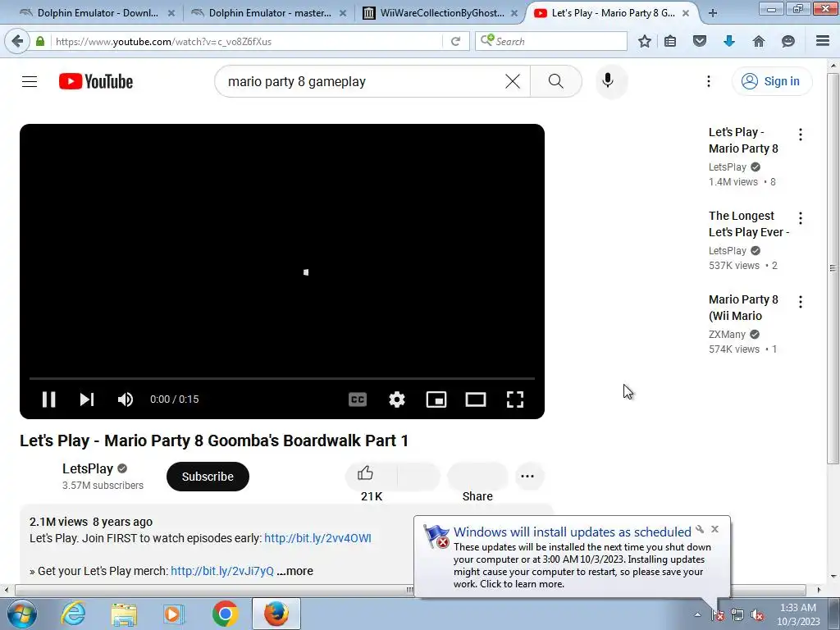Open more actions ellipsis under video
The width and height of the screenshot is (840, 630).
click(527, 477)
